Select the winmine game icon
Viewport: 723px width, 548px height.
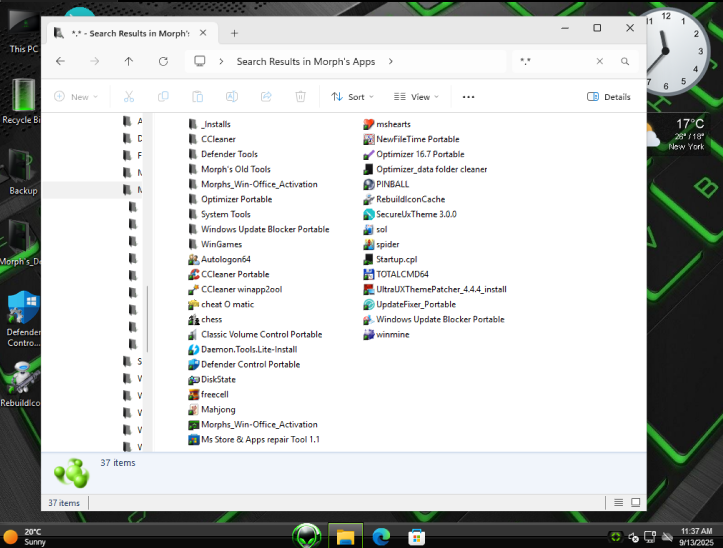click(368, 334)
